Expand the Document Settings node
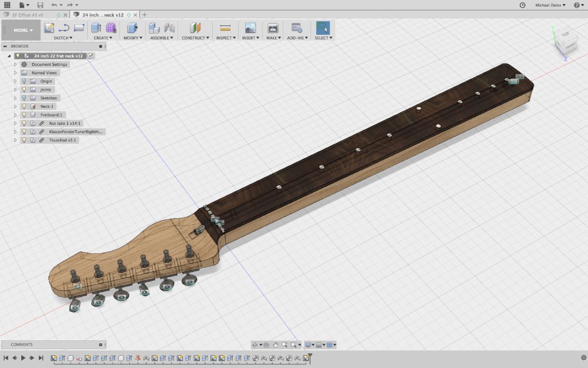This screenshot has width=588, height=368. tap(15, 65)
